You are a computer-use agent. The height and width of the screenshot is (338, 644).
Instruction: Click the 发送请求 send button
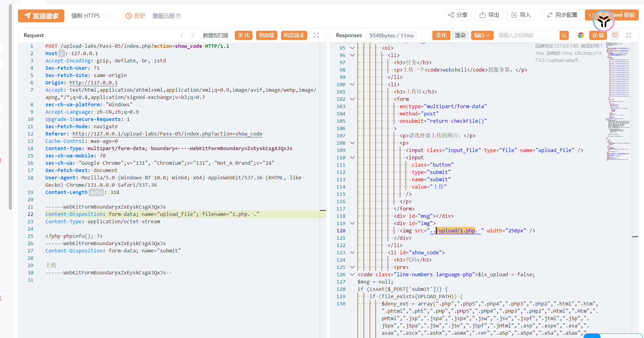[41, 16]
